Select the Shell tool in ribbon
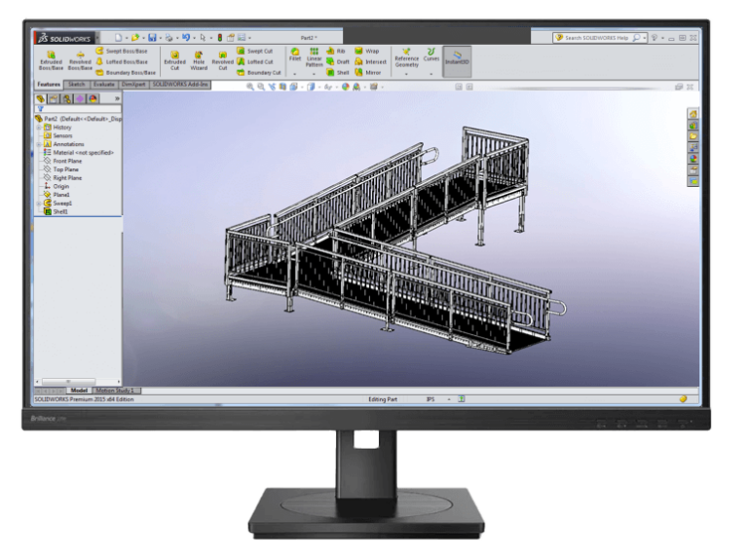The width and height of the screenshot is (748, 560). [338, 73]
